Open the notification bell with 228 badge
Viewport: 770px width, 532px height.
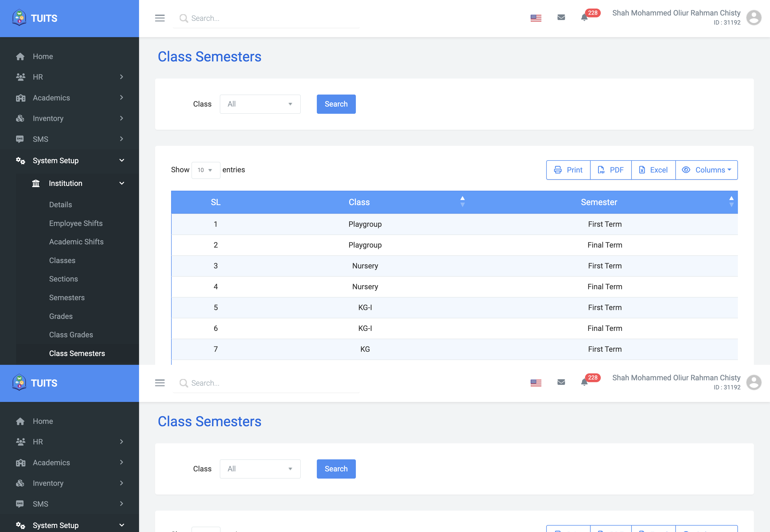click(x=584, y=17)
